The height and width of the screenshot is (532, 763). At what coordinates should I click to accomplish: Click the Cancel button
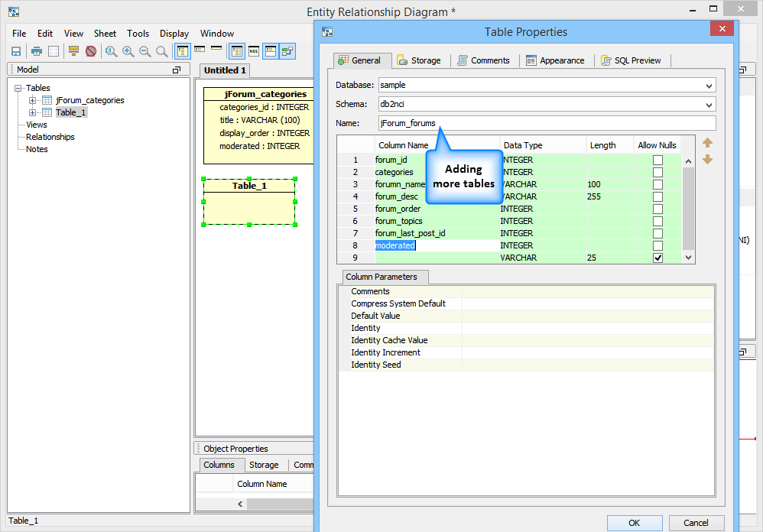pos(696,523)
